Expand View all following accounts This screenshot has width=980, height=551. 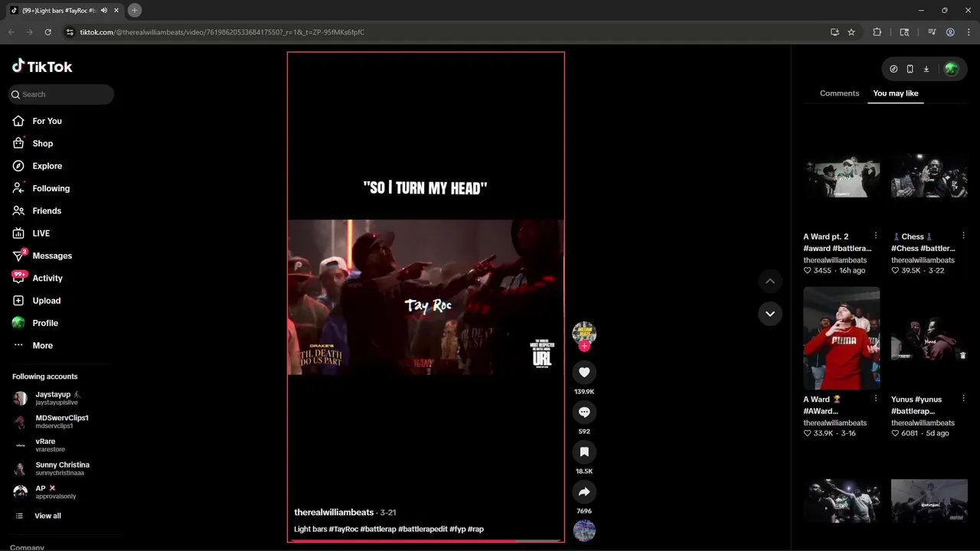pyautogui.click(x=47, y=516)
